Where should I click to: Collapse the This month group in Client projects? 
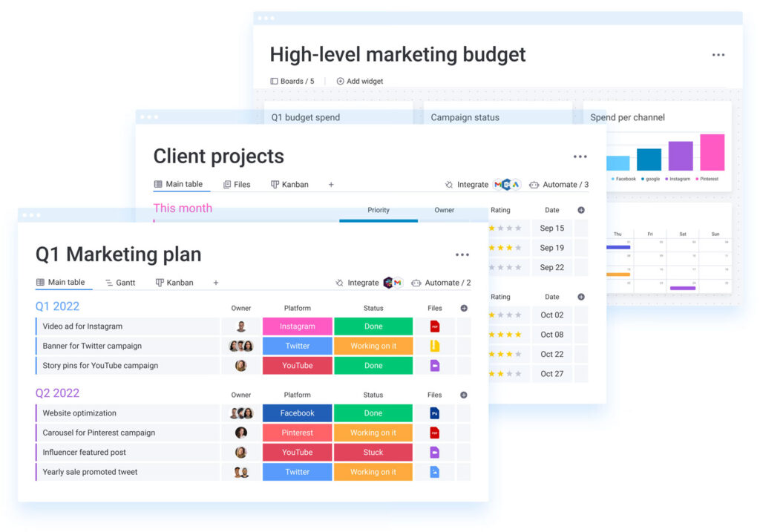[183, 208]
